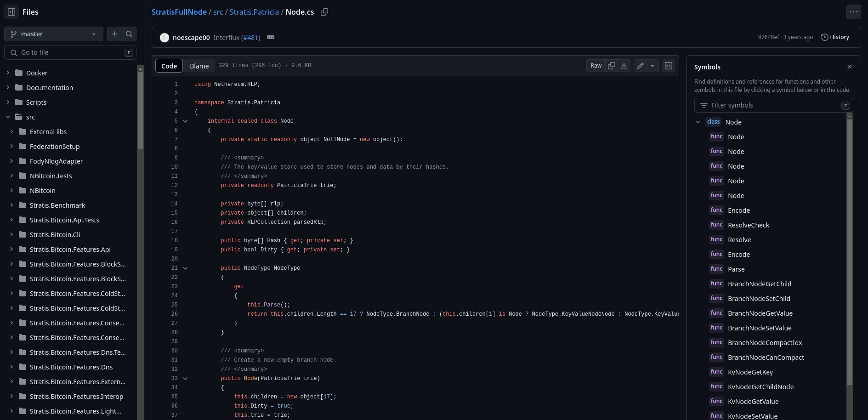Open the master branch dropdown
868x420 pixels.
click(x=53, y=34)
